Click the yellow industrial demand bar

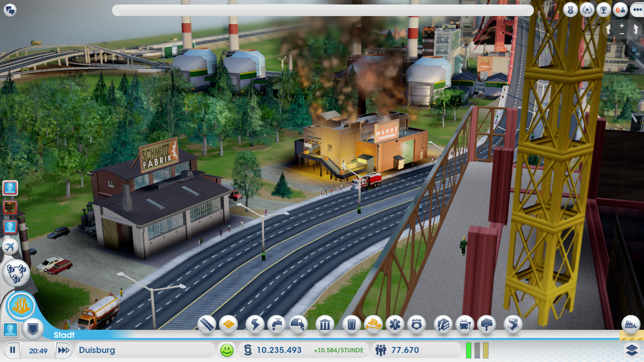coord(486,350)
